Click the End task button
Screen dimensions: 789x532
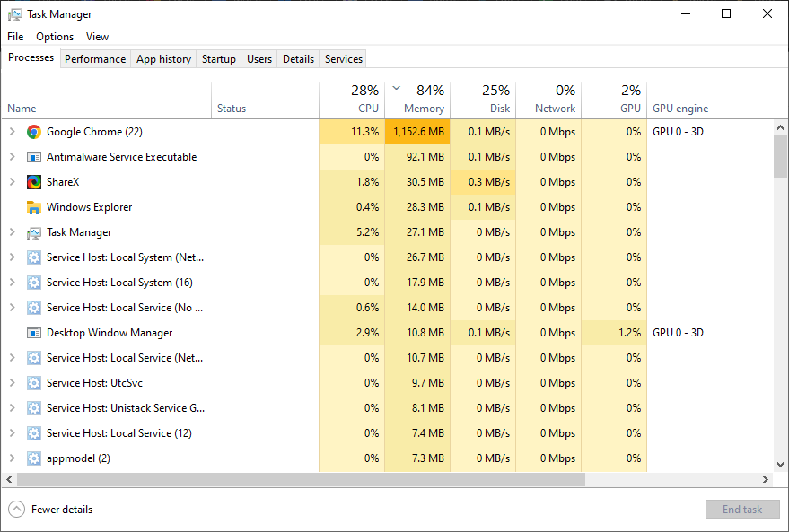tap(742, 510)
